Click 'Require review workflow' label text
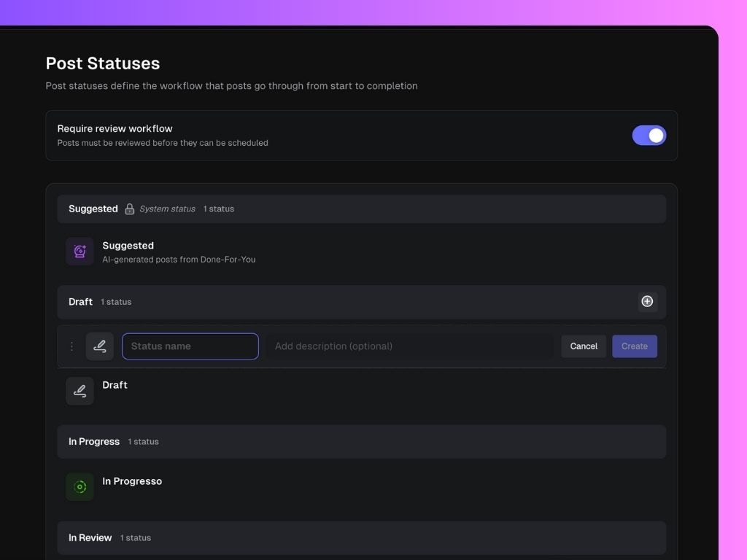 pyautogui.click(x=115, y=128)
